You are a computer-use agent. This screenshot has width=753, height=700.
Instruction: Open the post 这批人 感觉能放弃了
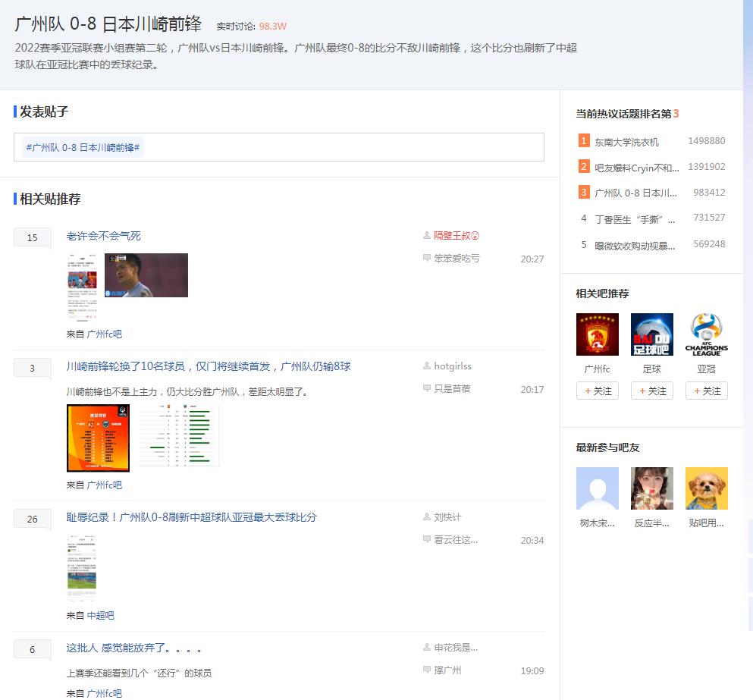133,648
